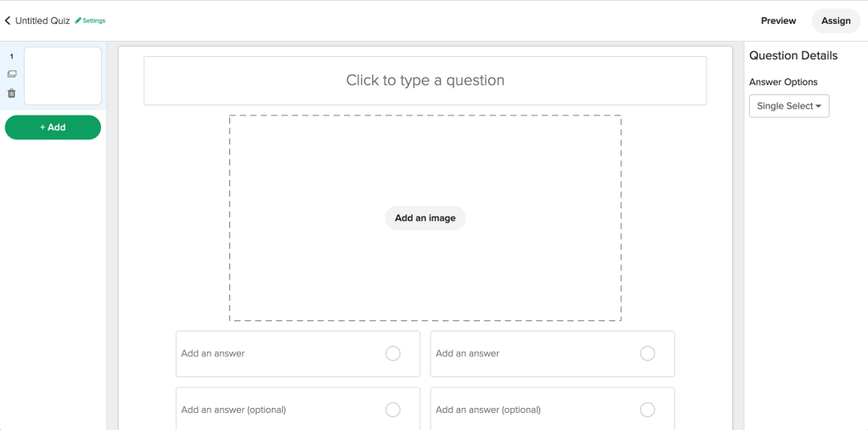Select the first optional answer's radio circle
Screen dimensions: 868x430
point(392,410)
